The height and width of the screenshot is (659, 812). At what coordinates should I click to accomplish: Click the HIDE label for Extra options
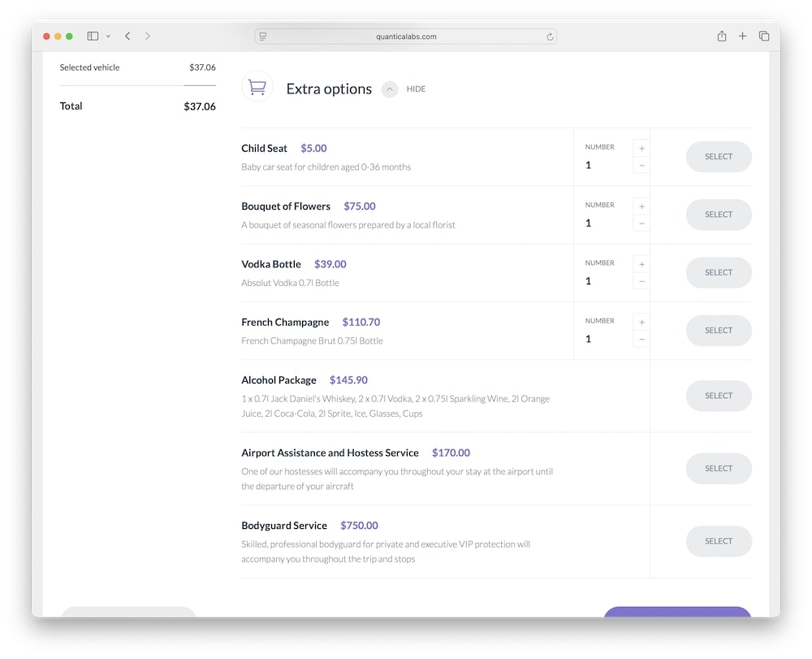coord(416,89)
